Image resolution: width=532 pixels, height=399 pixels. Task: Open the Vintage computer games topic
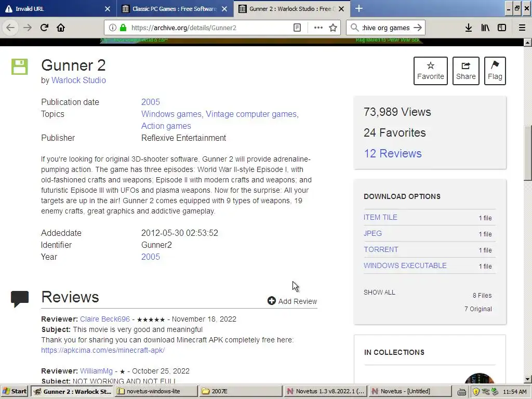252,114
